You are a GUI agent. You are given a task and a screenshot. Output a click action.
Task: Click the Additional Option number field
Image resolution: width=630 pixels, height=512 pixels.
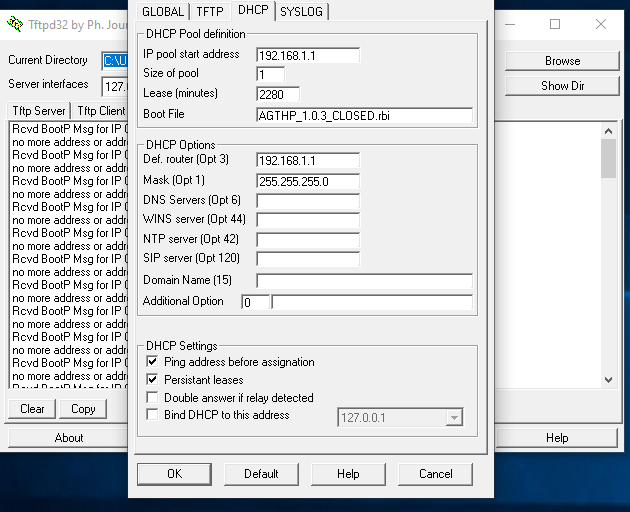(x=256, y=302)
